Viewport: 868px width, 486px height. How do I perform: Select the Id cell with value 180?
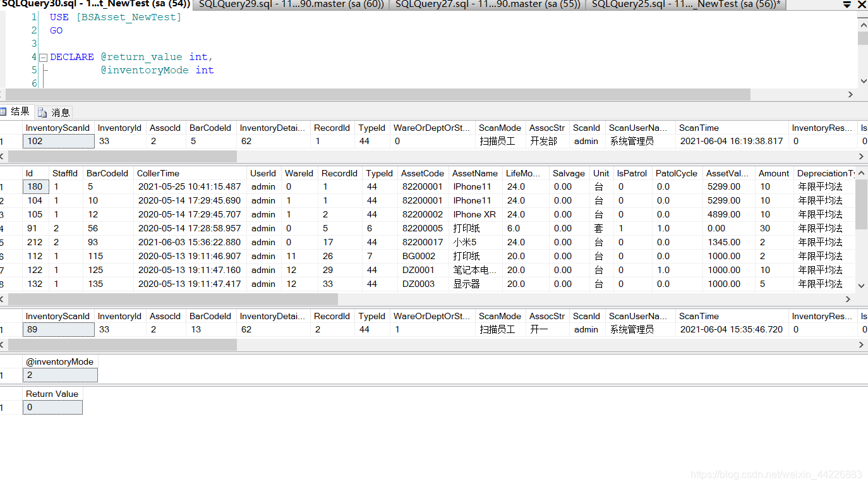pyautogui.click(x=36, y=186)
